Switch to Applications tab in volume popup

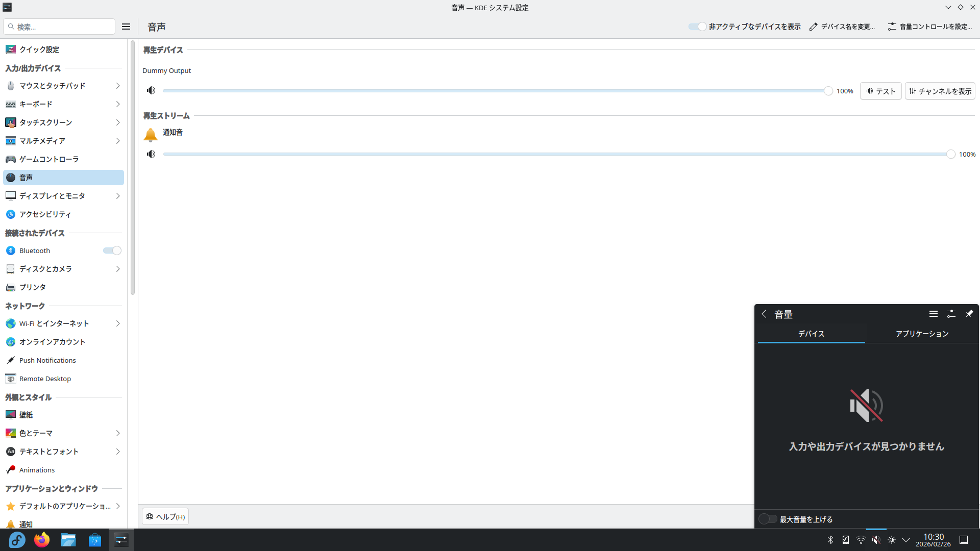922,334
